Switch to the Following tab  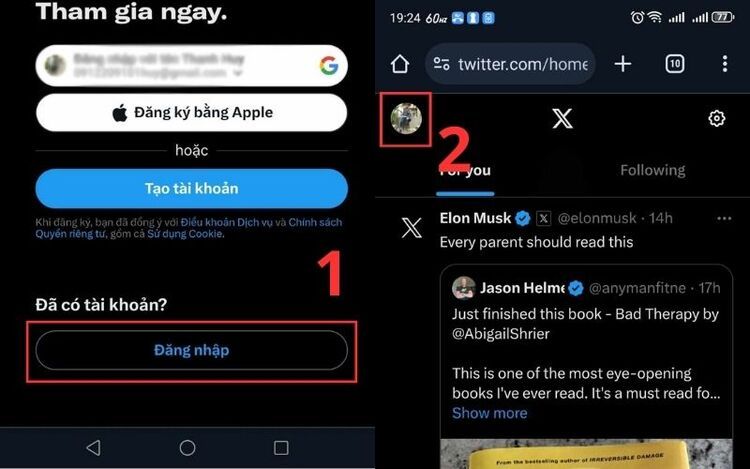[652, 170]
